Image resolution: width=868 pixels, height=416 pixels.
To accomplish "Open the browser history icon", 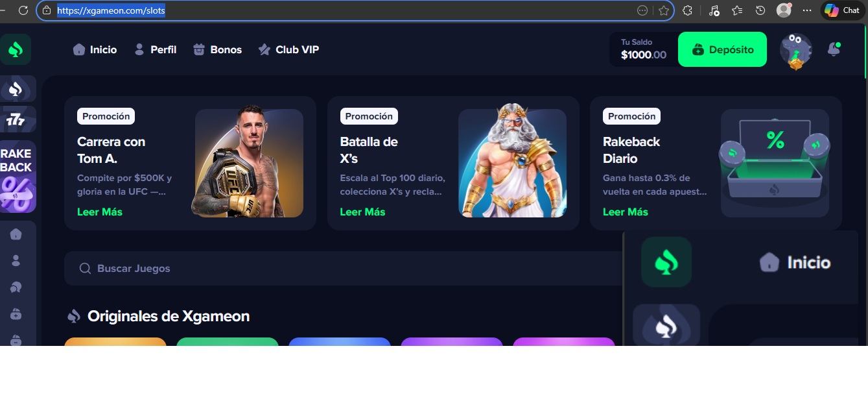I will (760, 10).
